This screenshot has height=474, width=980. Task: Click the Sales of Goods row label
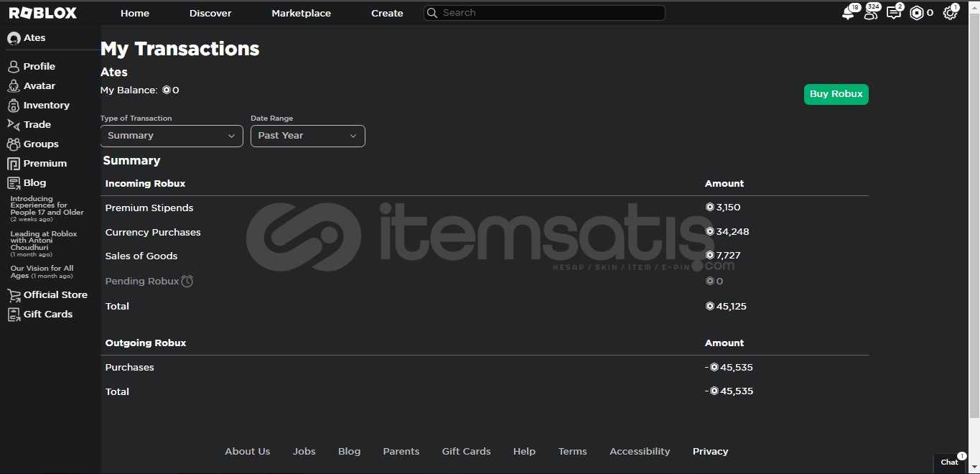(141, 256)
